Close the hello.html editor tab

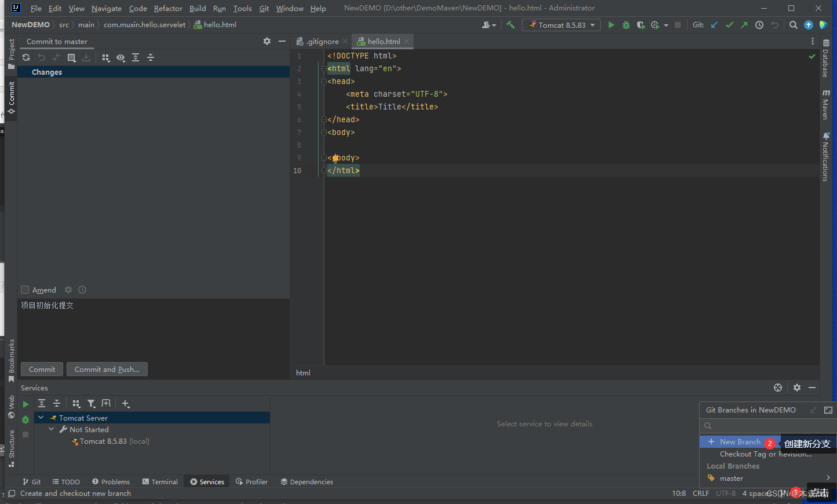click(407, 41)
